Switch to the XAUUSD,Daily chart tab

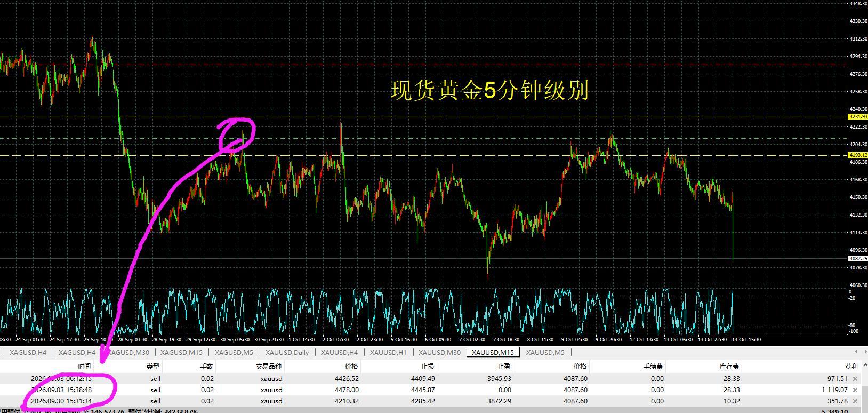(x=287, y=352)
